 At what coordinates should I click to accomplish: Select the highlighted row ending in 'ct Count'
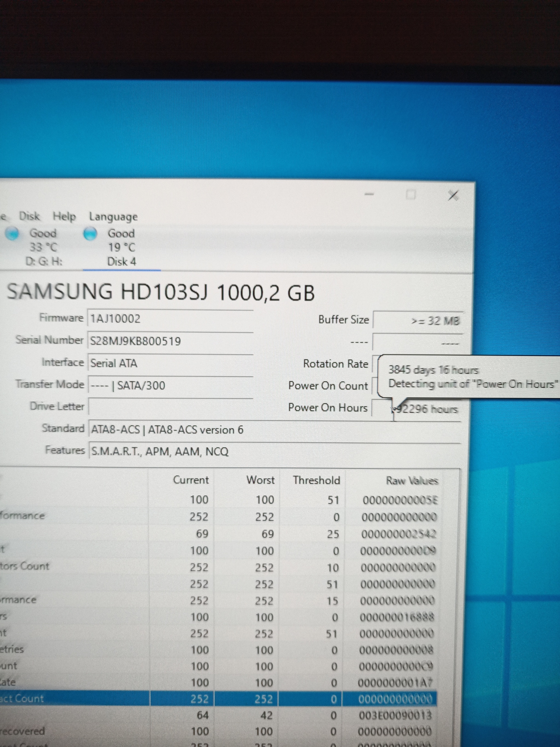point(218,699)
